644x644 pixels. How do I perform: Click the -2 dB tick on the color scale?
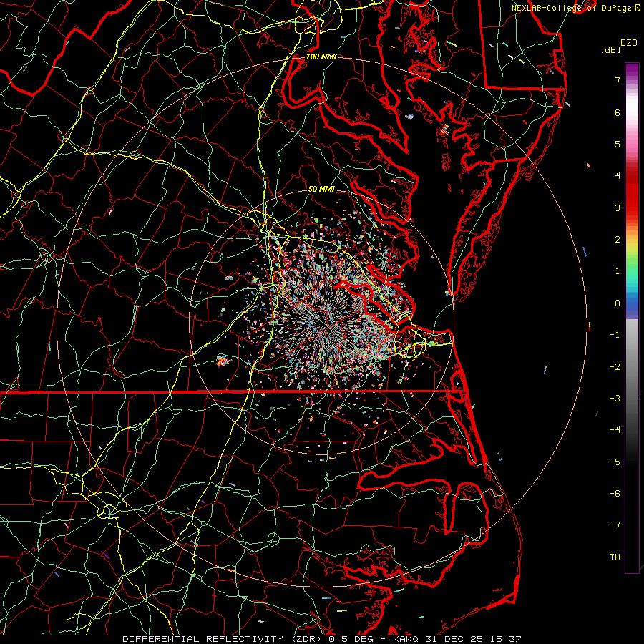click(x=615, y=367)
